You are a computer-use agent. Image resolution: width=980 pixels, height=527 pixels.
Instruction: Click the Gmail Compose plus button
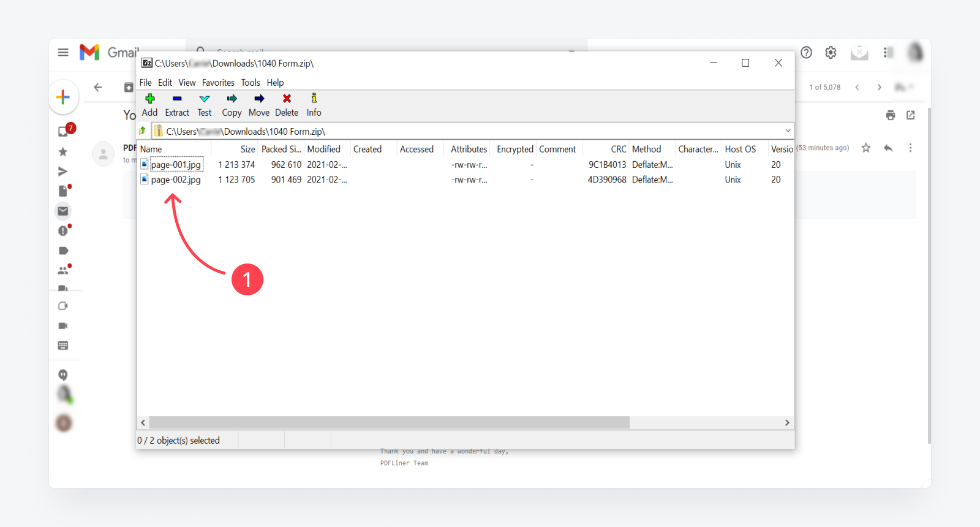63,97
